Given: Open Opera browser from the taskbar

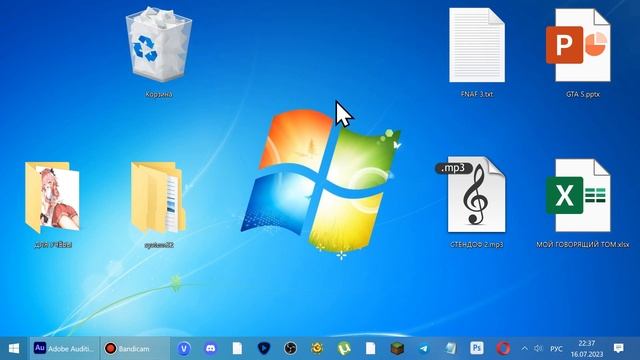Looking at the screenshot, I should click(503, 349).
